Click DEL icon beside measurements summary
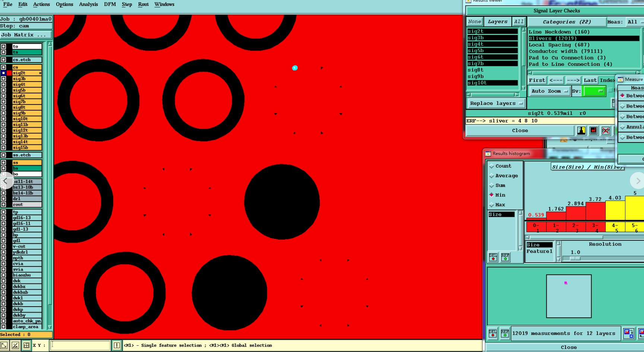Viewport: 644px width, 352px height. coord(492,333)
